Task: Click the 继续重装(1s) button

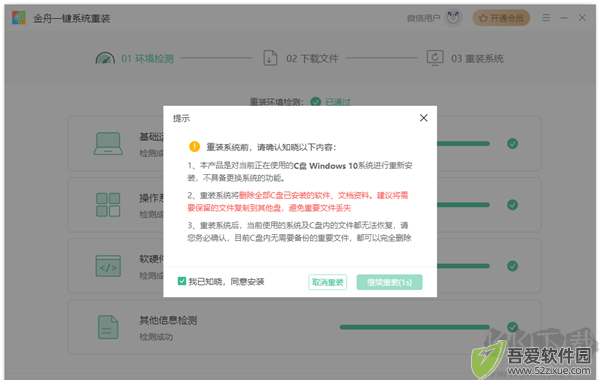Action: tap(390, 282)
